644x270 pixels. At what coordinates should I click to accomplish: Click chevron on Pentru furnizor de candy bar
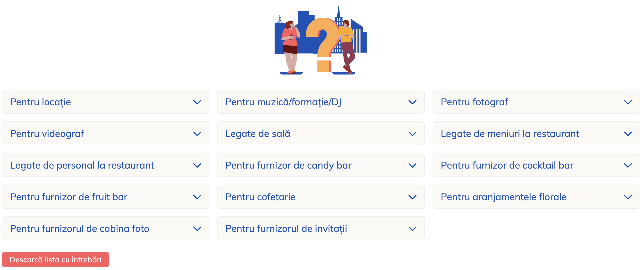412,165
